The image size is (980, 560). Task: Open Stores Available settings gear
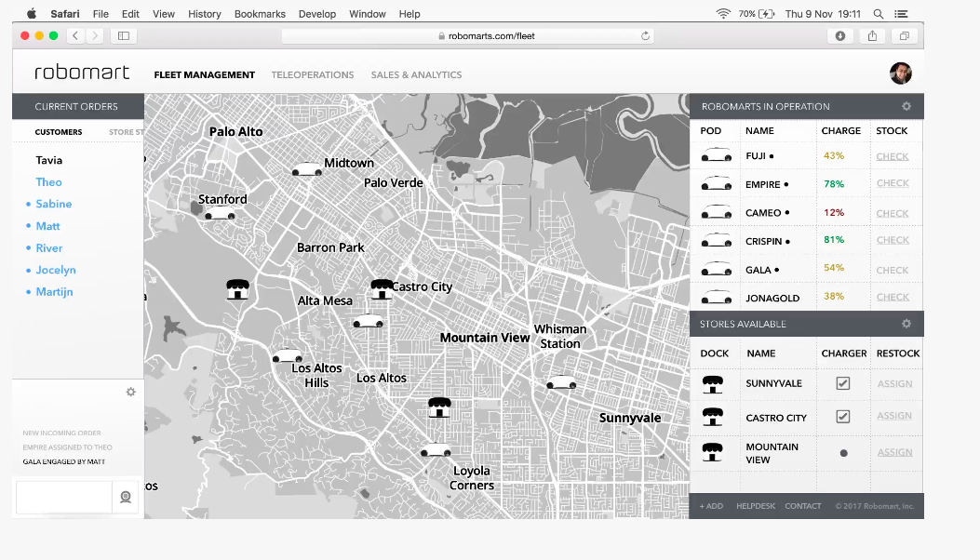(906, 324)
